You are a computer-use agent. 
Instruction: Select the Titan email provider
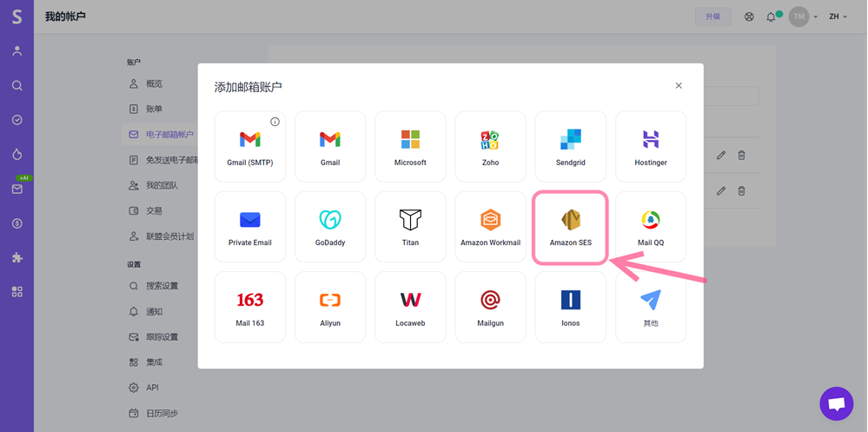tap(410, 227)
